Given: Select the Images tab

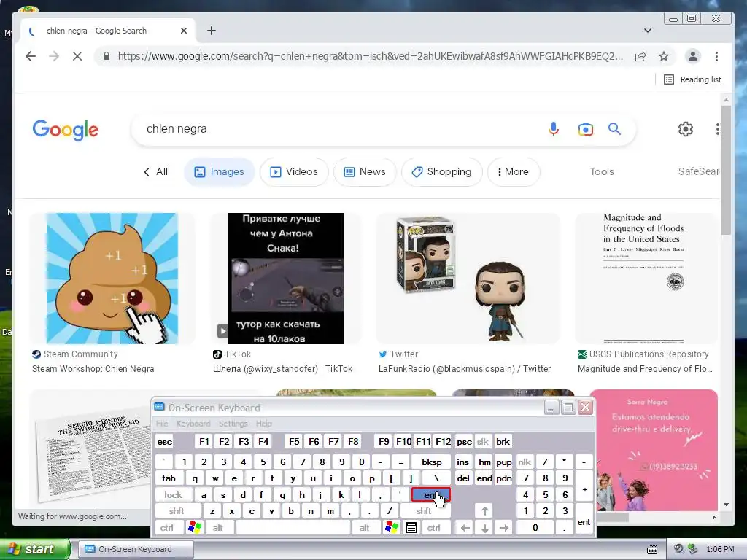Looking at the screenshot, I should pos(219,172).
